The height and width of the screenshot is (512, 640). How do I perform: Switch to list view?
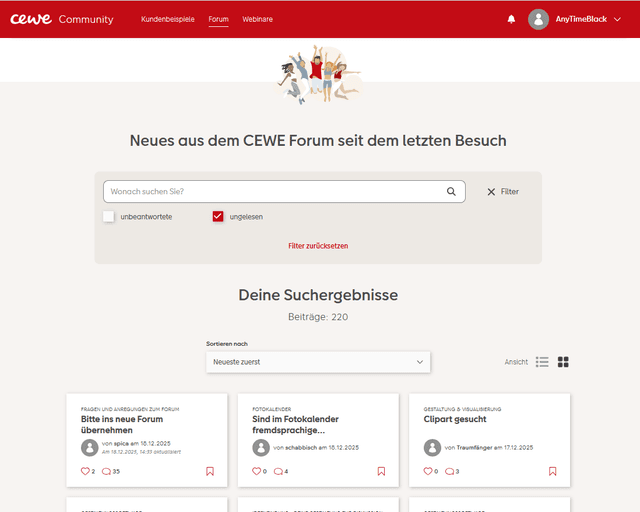[542, 362]
